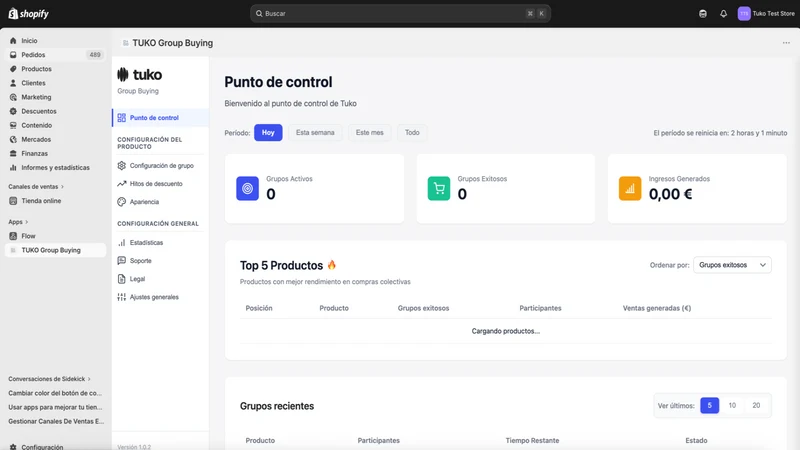Click the Cargando productos... text
800x450 pixels.
506,331
